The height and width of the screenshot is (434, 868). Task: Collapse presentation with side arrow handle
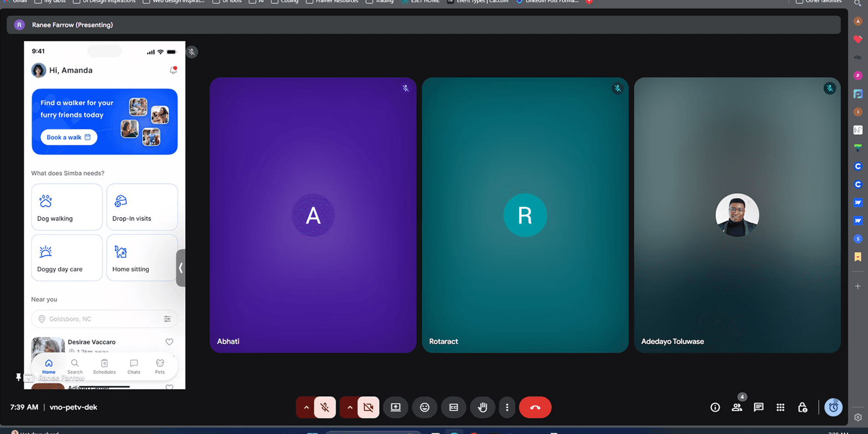pyautogui.click(x=180, y=268)
